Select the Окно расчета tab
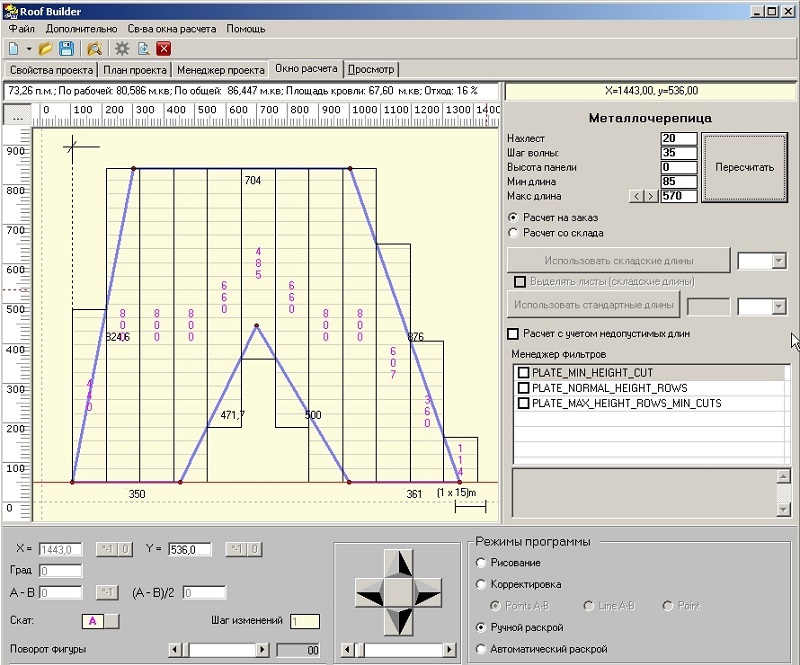800x665 pixels. tap(306, 68)
